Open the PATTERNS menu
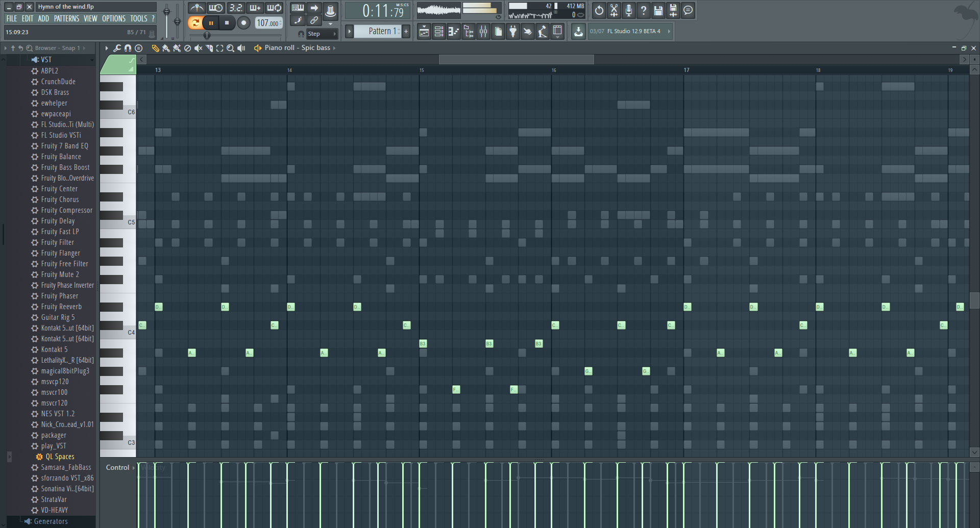Image resolution: width=980 pixels, height=528 pixels. click(67, 18)
